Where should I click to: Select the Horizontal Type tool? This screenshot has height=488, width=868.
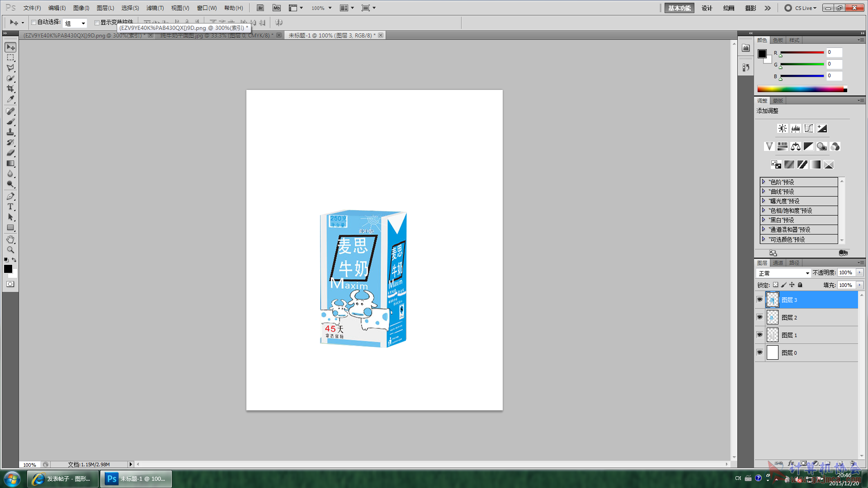(x=10, y=207)
